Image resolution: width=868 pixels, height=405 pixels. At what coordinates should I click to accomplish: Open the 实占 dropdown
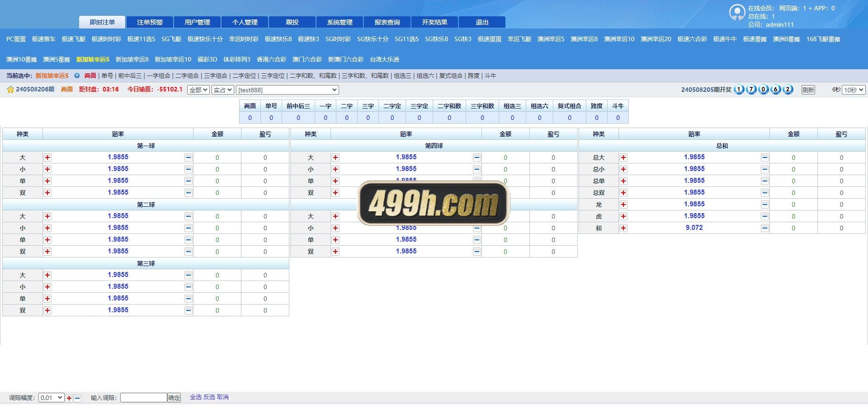coord(222,90)
